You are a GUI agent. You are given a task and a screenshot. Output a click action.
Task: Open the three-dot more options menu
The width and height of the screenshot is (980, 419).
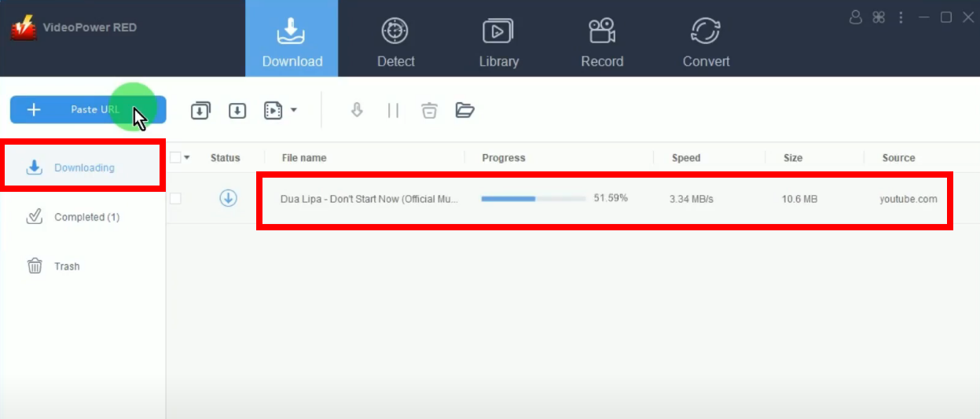[x=901, y=17]
